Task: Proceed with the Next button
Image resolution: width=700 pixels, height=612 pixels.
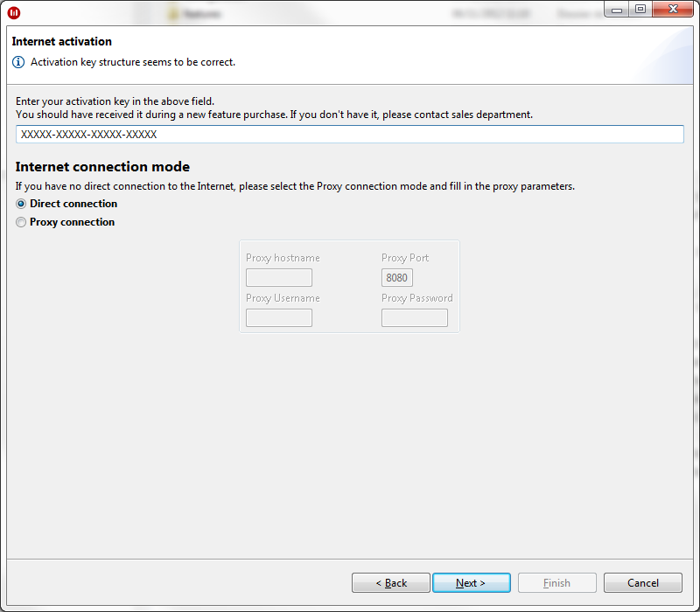Action: [x=472, y=582]
